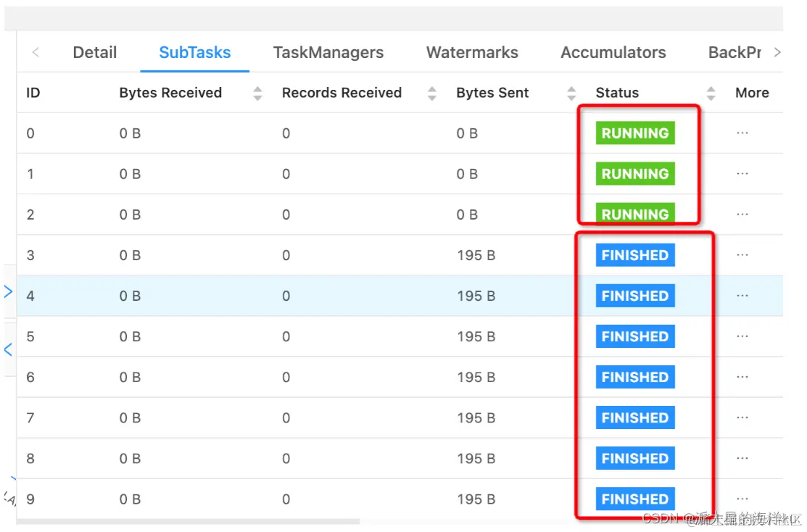807x532 pixels.
Task: Click RUNNING status of subtask 1
Action: [x=635, y=174]
